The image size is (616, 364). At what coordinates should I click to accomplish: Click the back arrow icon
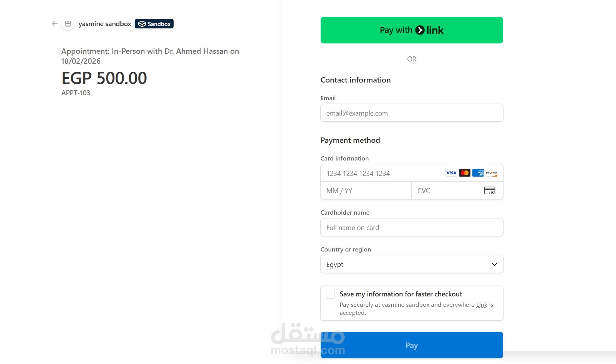pos(55,24)
